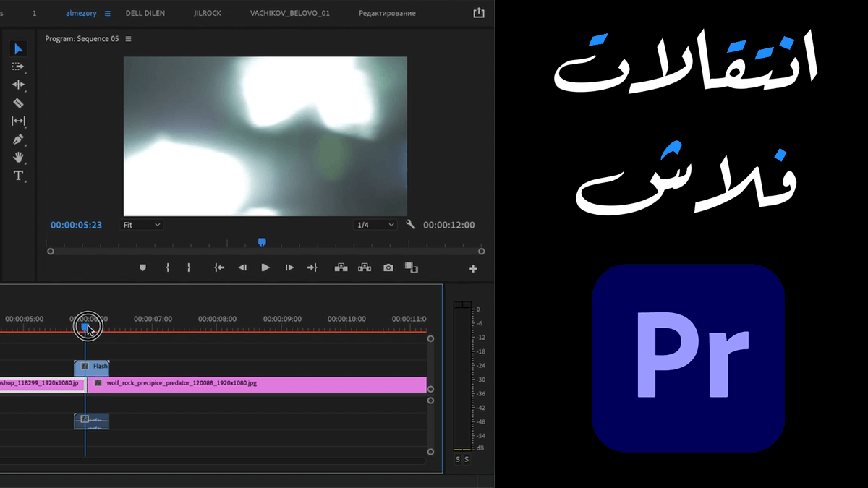Click the monitor zoom bar right handle

[482, 252]
